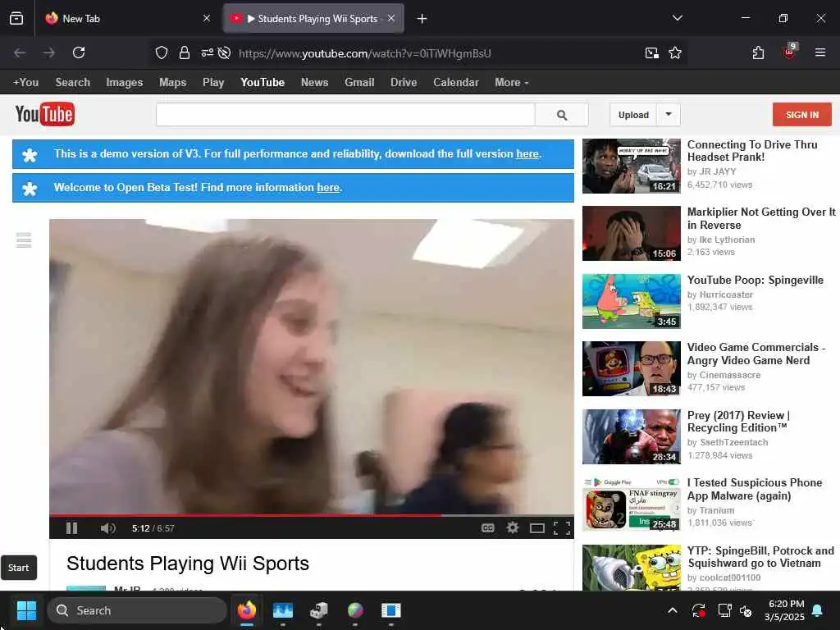
Task: Bookmark this page with the star
Action: [x=675, y=52]
